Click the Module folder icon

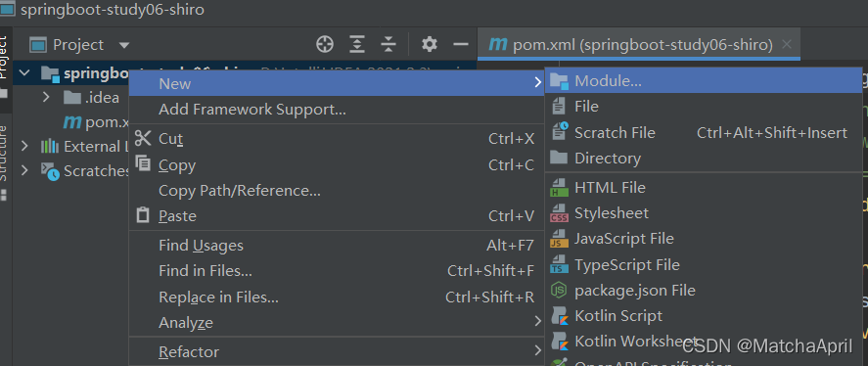559,81
